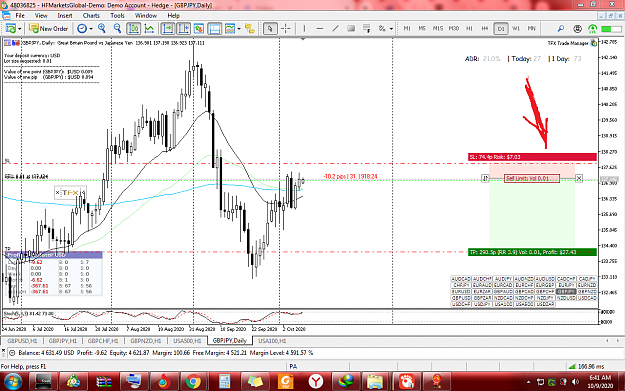Click the Fibonacci objects icon
This screenshot has width=625, height=391.
(382, 29)
